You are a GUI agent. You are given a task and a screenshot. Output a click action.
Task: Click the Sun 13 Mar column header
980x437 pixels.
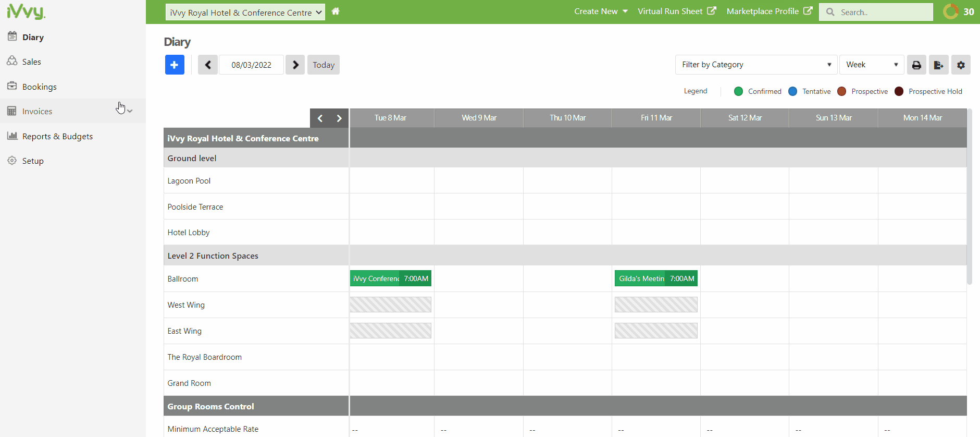click(x=834, y=118)
